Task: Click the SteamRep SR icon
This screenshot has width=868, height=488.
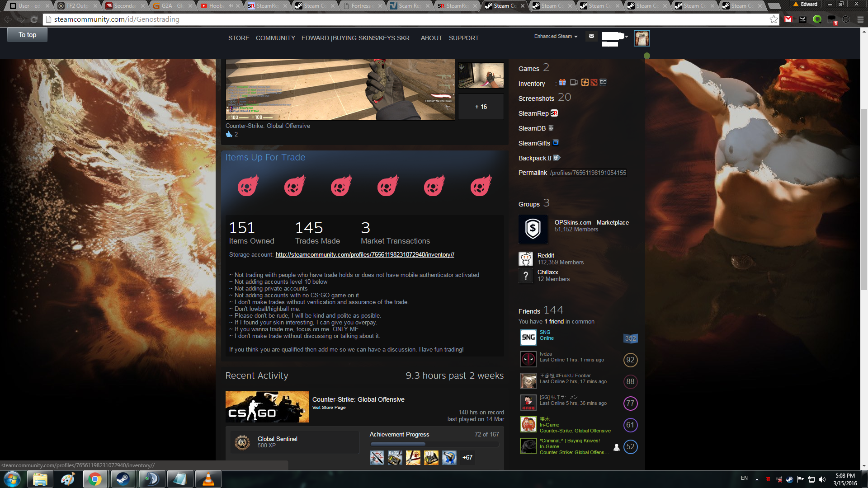Action: 554,113
